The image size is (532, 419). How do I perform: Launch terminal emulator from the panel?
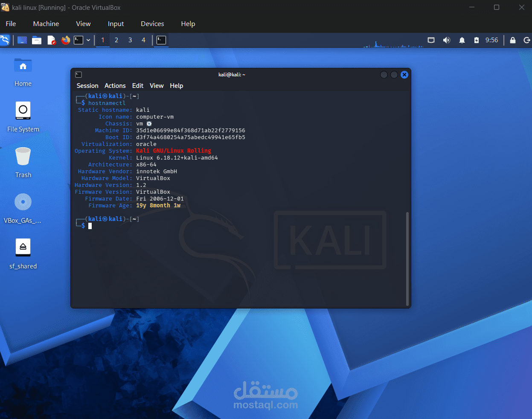click(x=78, y=40)
